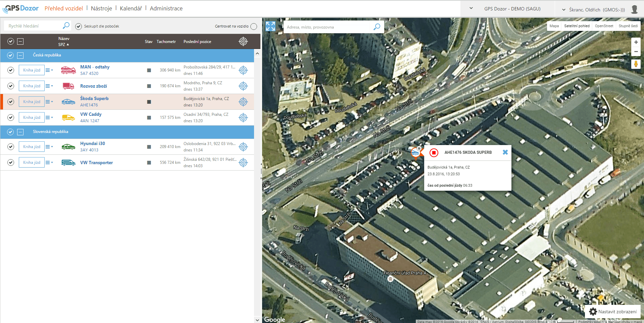Close the AHE1476 Skoda Superb popup
Viewport: 644px width, 323px height.
pos(505,152)
